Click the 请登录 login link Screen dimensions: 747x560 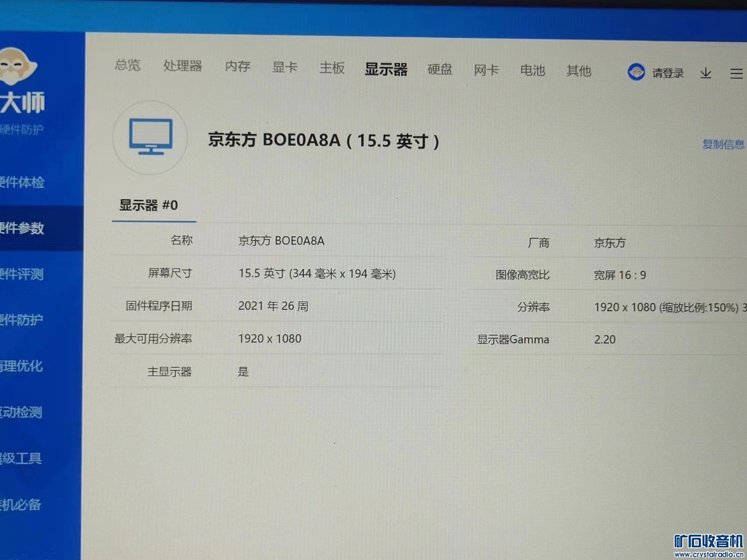[668, 73]
